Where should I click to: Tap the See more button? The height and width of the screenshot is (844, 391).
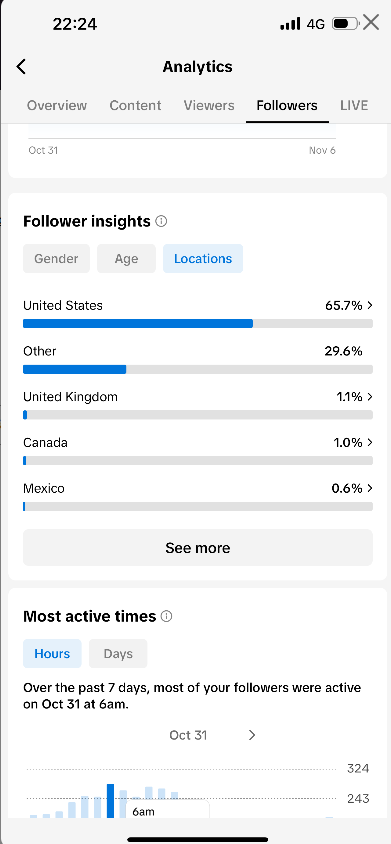pos(198,548)
